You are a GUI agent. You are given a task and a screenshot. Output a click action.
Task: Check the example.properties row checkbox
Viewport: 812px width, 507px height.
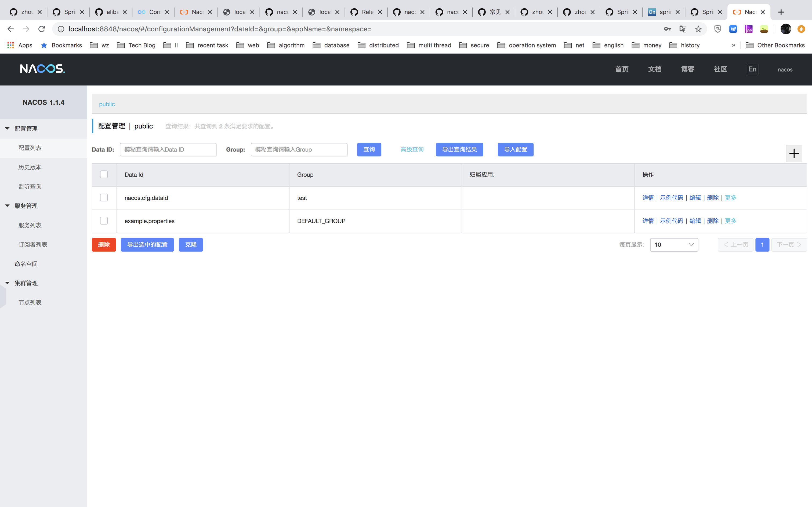click(104, 221)
